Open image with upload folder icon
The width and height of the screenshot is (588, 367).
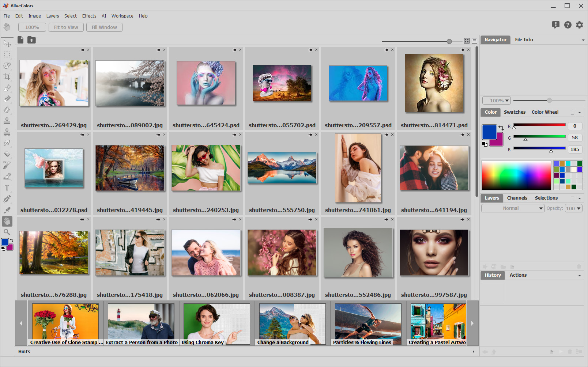32,40
